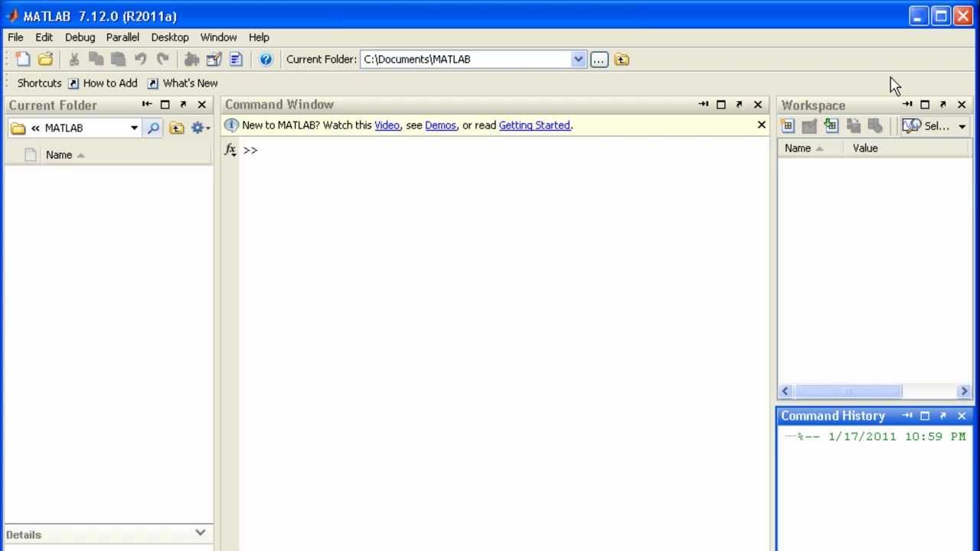Open the Current Folder path dropdown in toolbar
The height and width of the screenshot is (551, 980).
tap(578, 59)
